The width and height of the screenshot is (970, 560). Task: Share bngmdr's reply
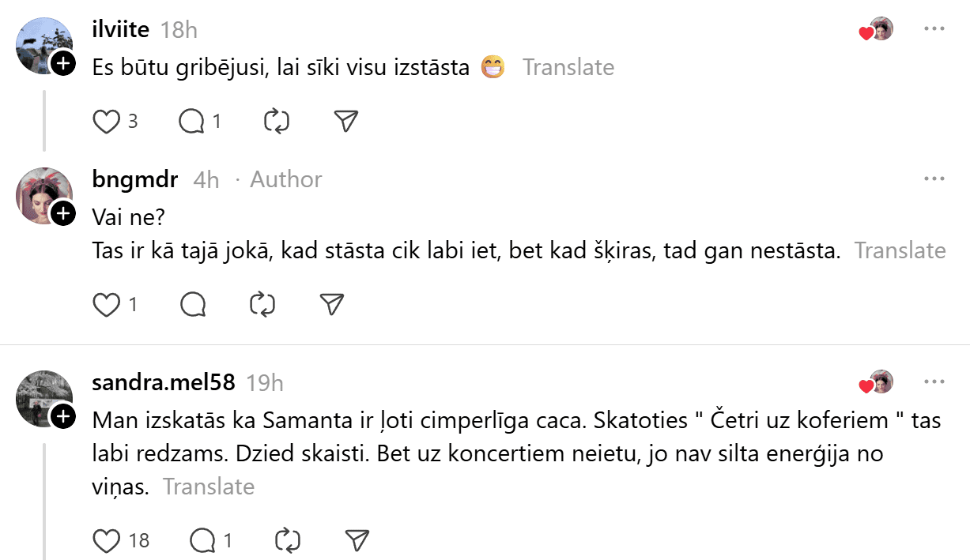click(332, 304)
